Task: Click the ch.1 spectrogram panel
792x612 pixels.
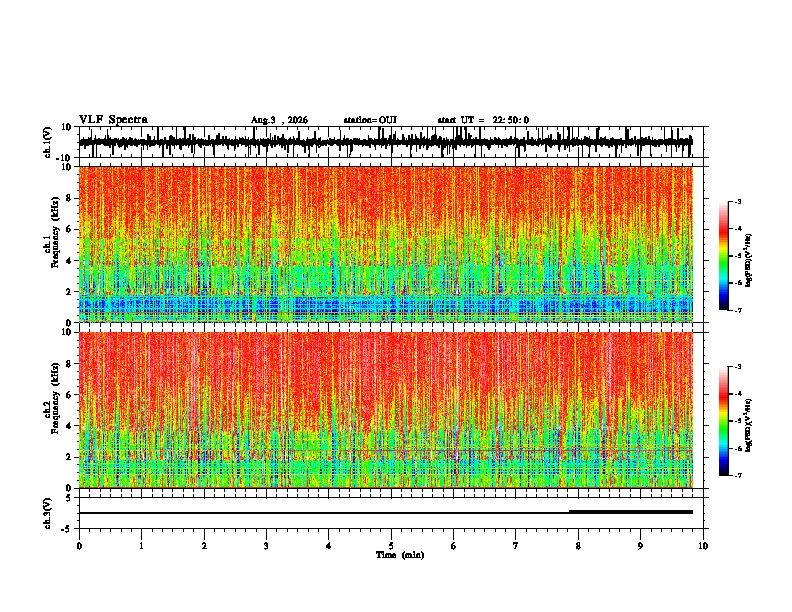Action: [386, 244]
